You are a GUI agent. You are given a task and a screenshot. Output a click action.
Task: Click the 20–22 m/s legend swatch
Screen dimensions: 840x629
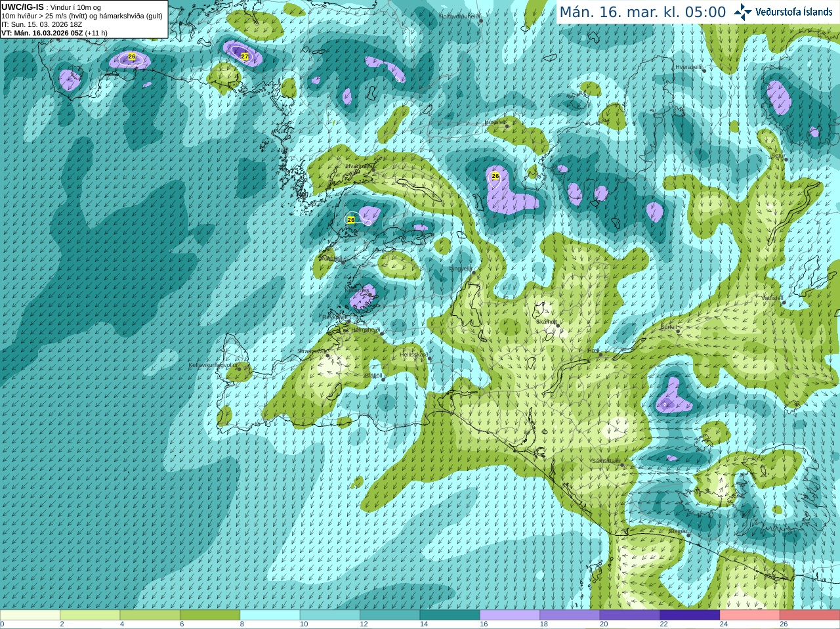[x=630, y=615]
